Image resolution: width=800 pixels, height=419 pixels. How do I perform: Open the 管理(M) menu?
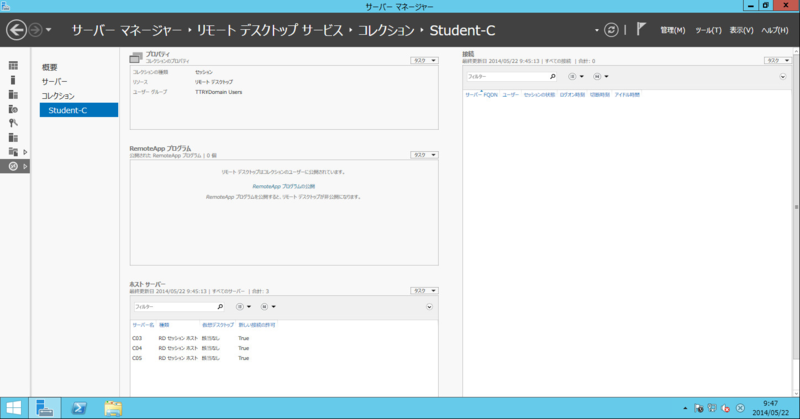672,31
